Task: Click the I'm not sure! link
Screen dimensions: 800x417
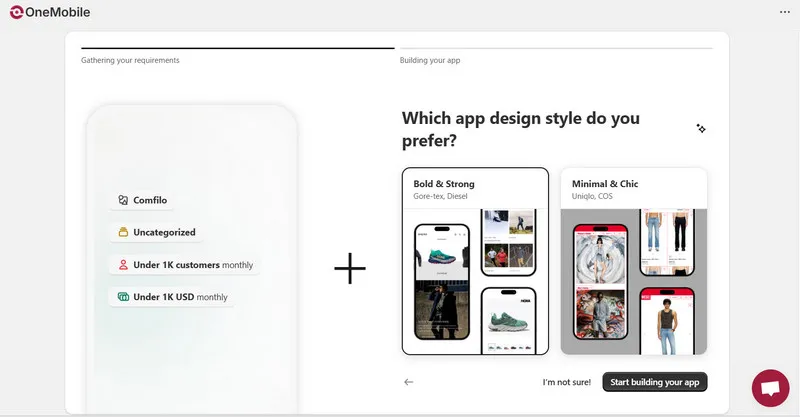Action: (566, 382)
